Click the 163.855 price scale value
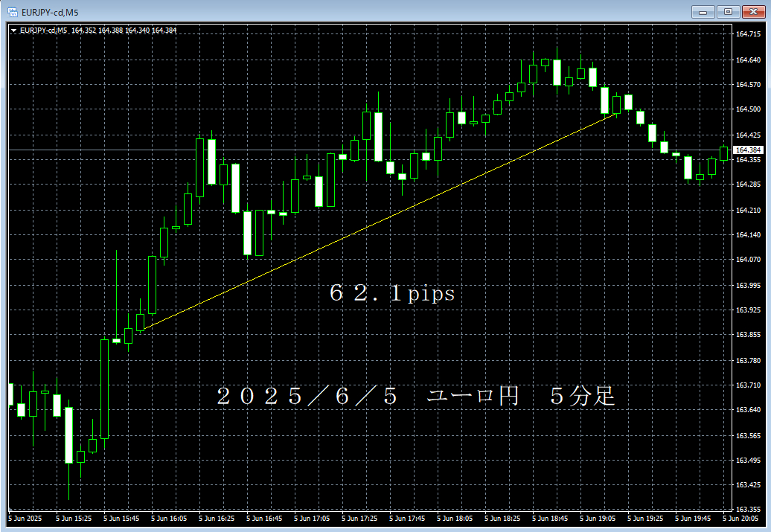Viewport: 771px width, 532px height. (748, 335)
